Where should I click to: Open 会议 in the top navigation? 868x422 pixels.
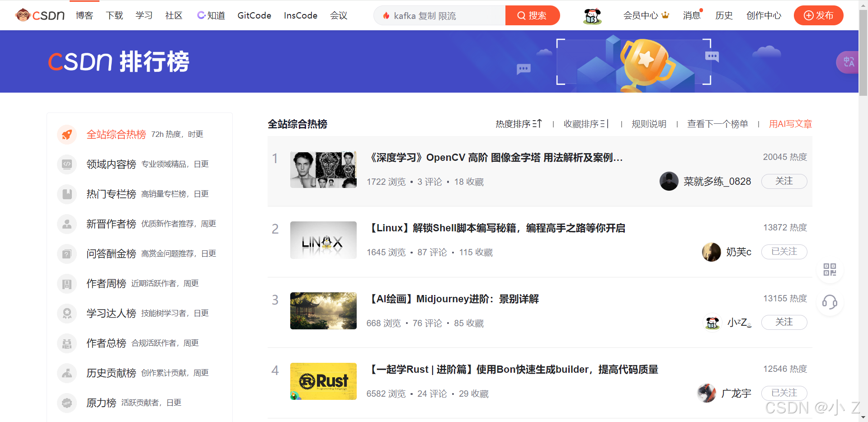click(339, 15)
